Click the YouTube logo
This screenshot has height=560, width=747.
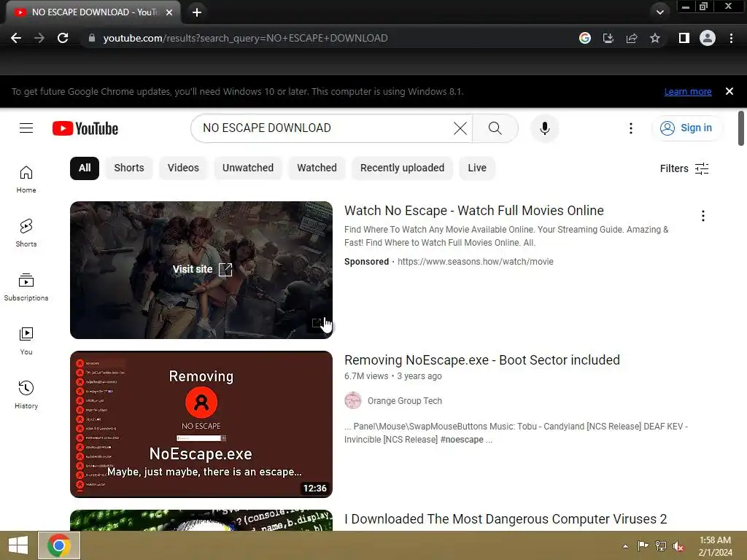click(x=85, y=128)
